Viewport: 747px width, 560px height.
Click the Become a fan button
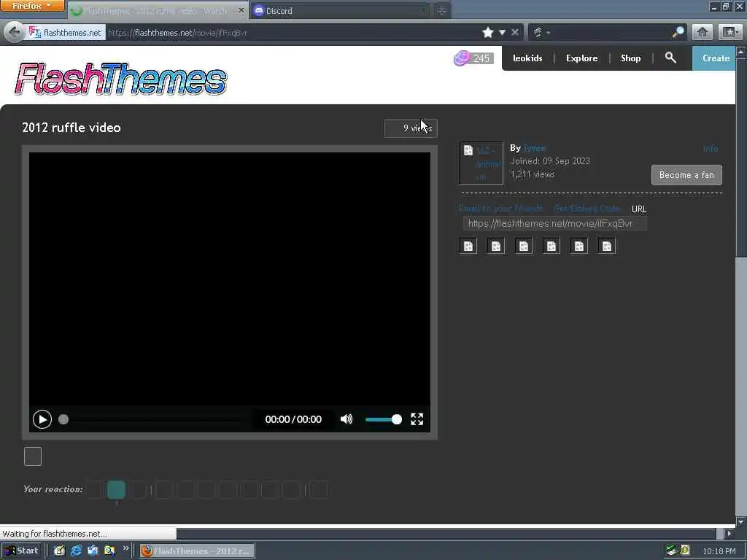pos(686,175)
